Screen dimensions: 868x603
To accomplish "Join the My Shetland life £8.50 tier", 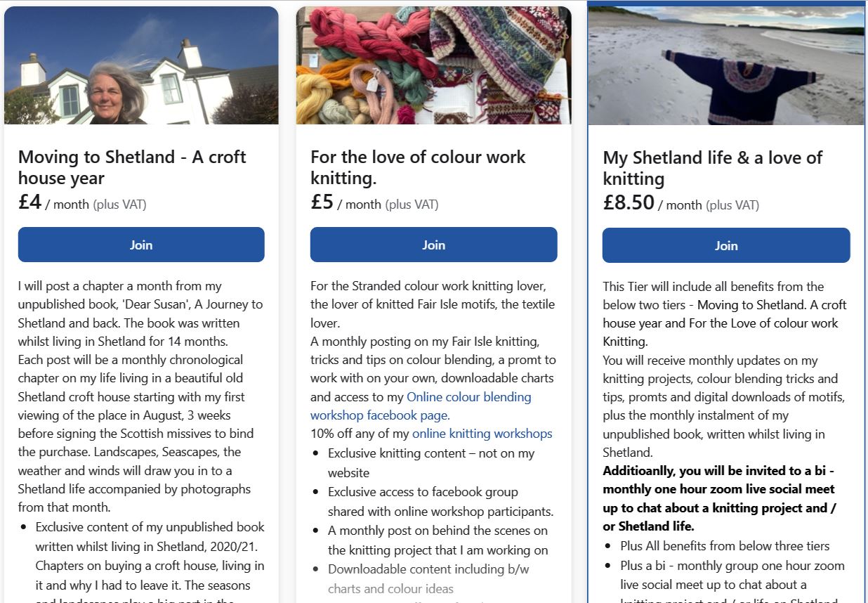I will [726, 245].
